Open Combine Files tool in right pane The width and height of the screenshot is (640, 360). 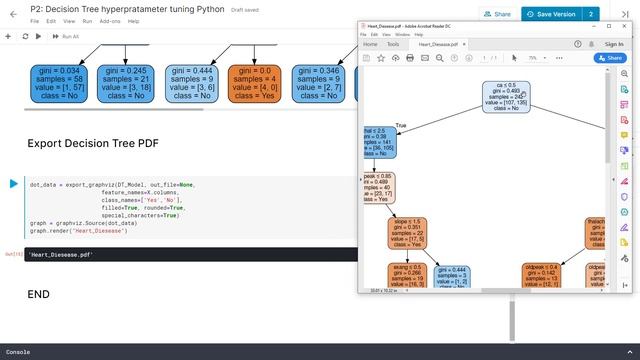tap(624, 151)
